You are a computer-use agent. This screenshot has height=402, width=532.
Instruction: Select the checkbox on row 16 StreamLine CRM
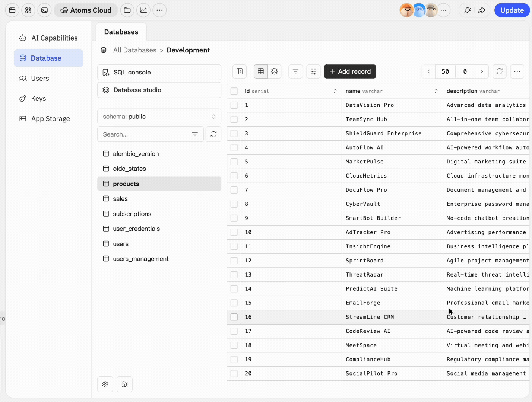click(x=234, y=317)
